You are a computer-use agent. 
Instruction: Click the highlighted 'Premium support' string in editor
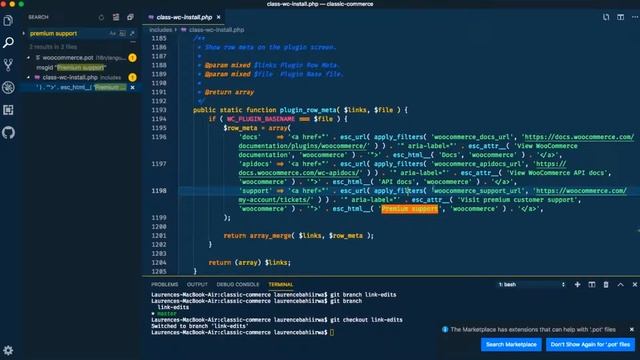tap(409, 209)
